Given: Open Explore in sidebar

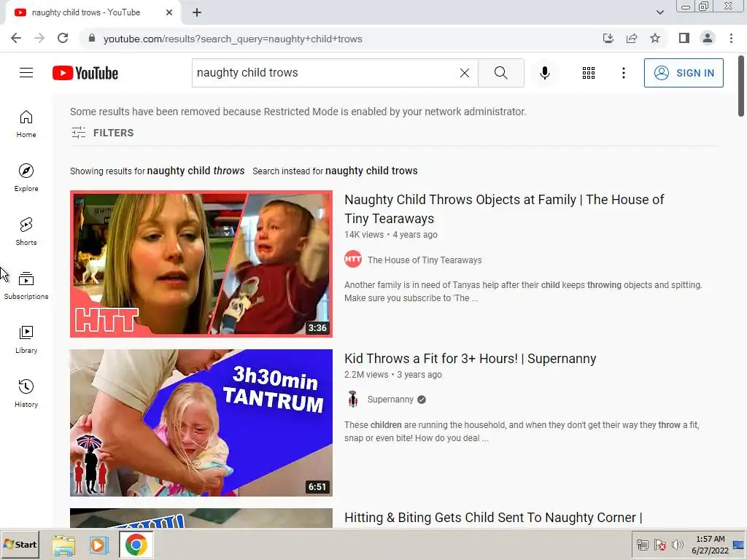Looking at the screenshot, I should 26,178.
